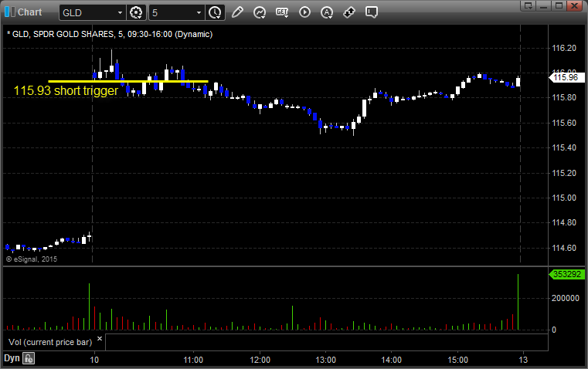
Task: Click the 115.93 short trigger label
Action: [66, 90]
